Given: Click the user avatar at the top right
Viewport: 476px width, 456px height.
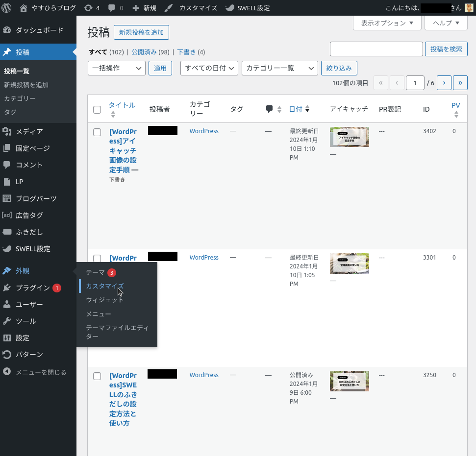Looking at the screenshot, I should [x=469, y=7].
